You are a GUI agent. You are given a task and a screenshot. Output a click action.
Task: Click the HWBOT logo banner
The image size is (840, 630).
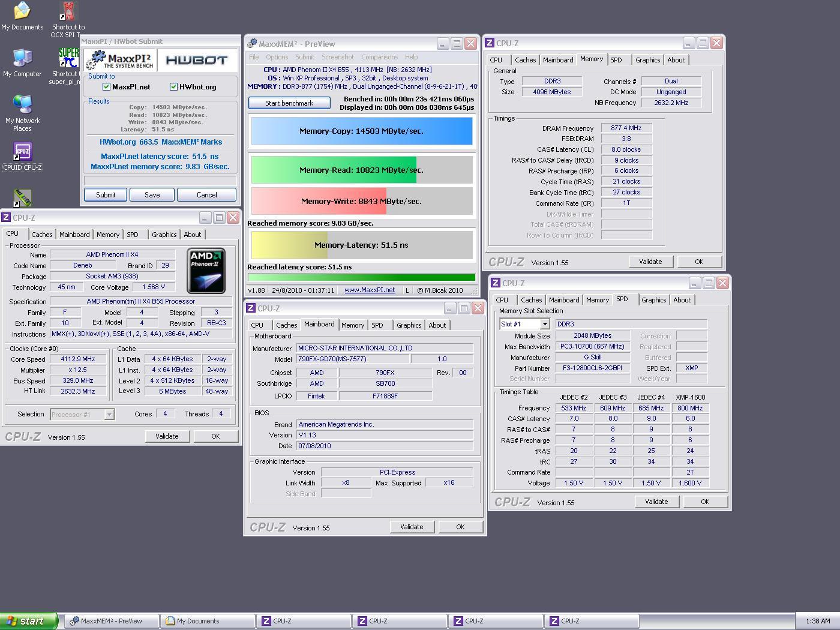[196, 60]
